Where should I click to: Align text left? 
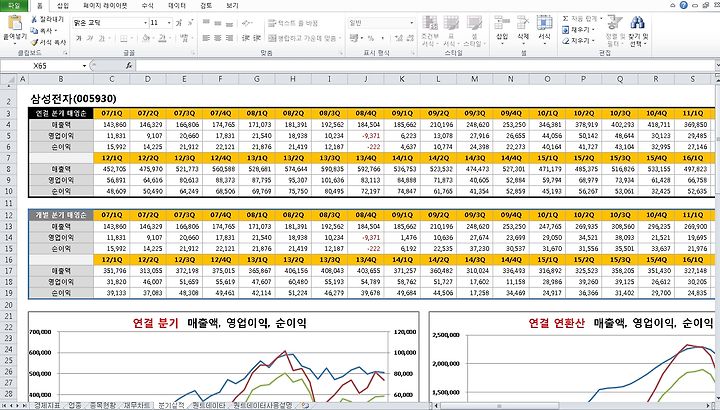tap(206, 38)
